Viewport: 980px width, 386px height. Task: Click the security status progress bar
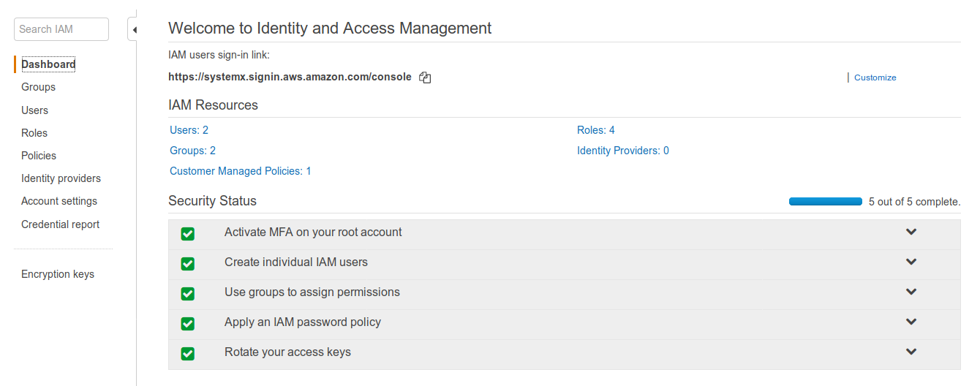pos(826,202)
